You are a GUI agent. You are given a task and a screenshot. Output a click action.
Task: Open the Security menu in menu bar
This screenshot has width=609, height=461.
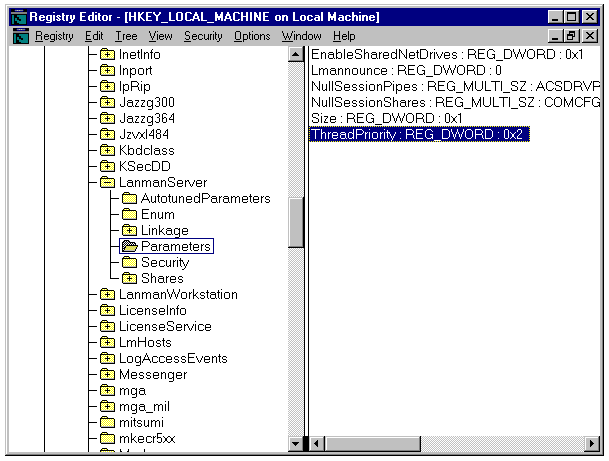(x=203, y=36)
